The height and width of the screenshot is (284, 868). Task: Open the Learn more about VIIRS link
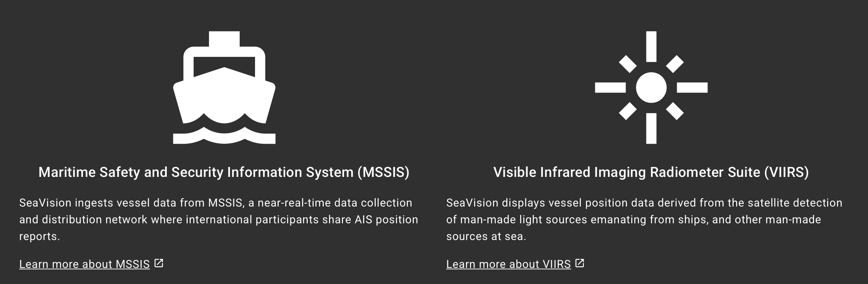508,264
